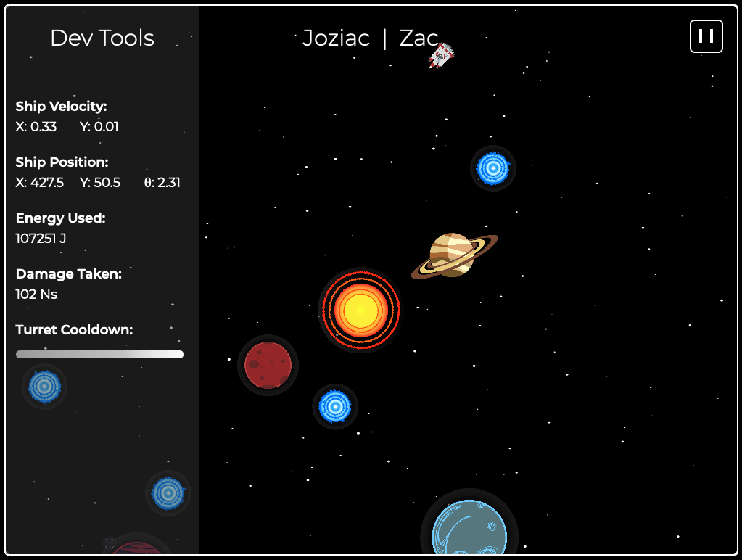Image resolution: width=742 pixels, height=560 pixels.
Task: Click the position value X: 427.5
Action: pos(40,183)
